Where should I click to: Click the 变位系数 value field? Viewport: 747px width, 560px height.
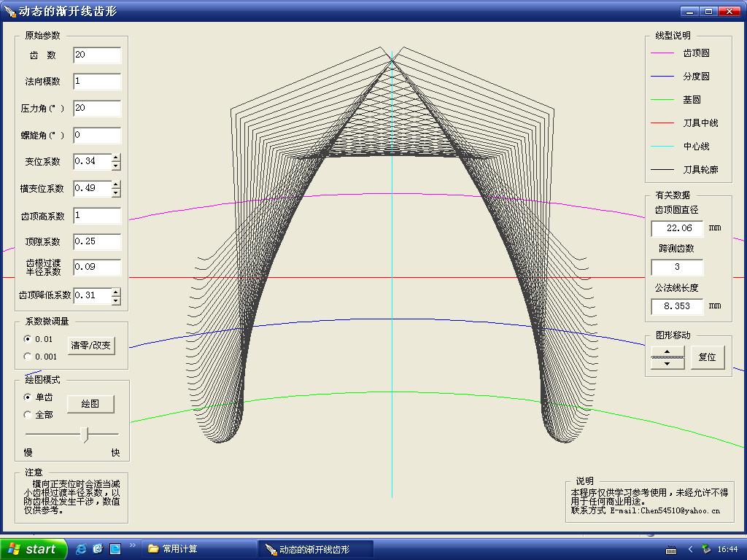pyautogui.click(x=93, y=162)
